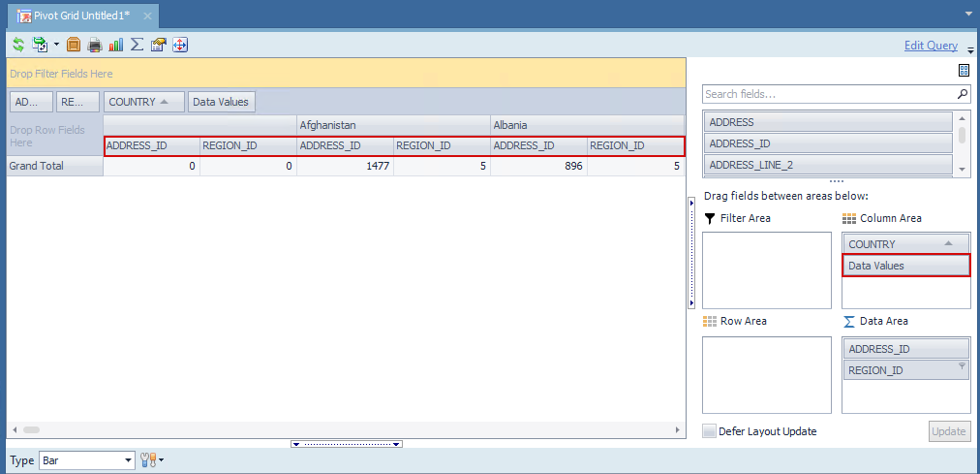Click the Drop Filter Fields Here area
Viewport: 980px width, 474px height.
point(347,74)
